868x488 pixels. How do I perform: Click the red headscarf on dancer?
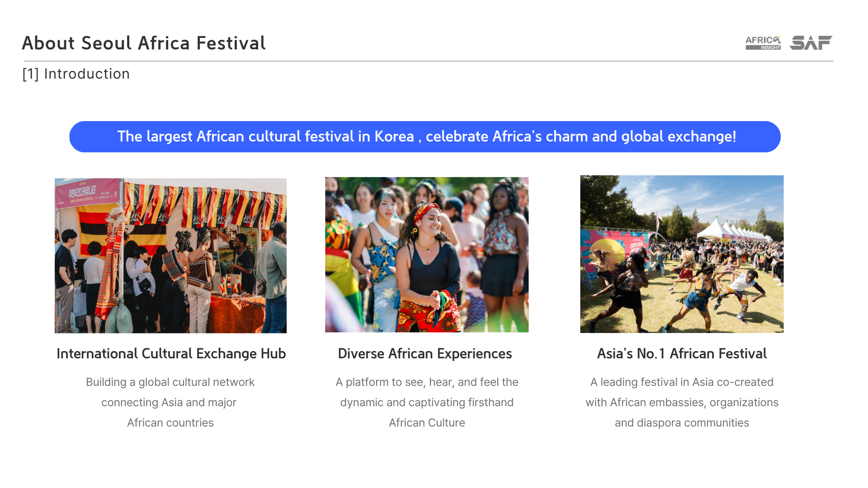pyautogui.click(x=424, y=211)
